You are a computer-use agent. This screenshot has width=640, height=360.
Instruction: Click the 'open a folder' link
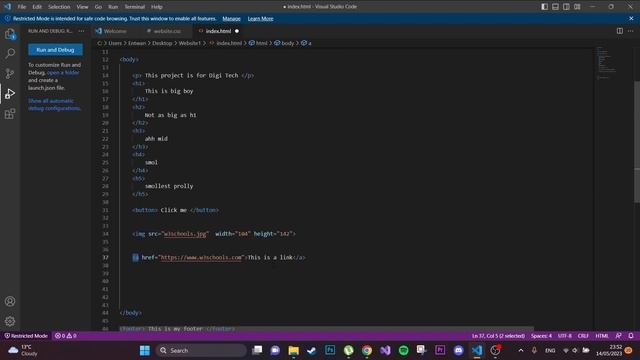63,73
